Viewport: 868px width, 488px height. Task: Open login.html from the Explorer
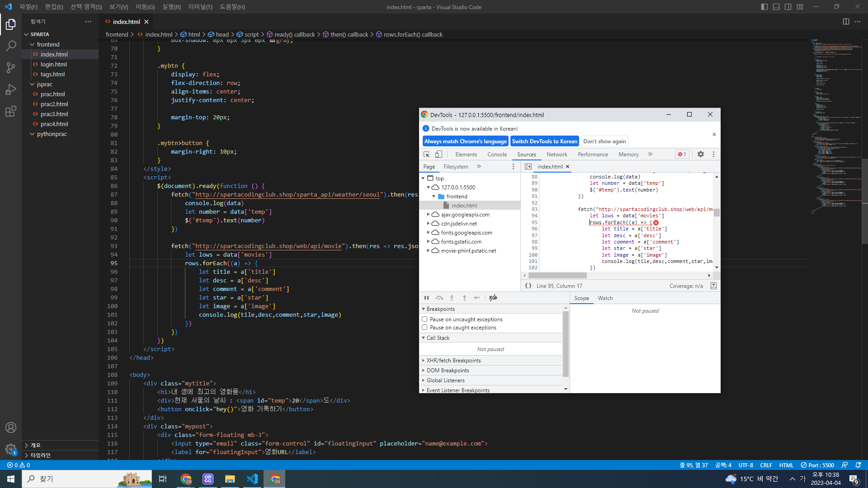pos(54,64)
